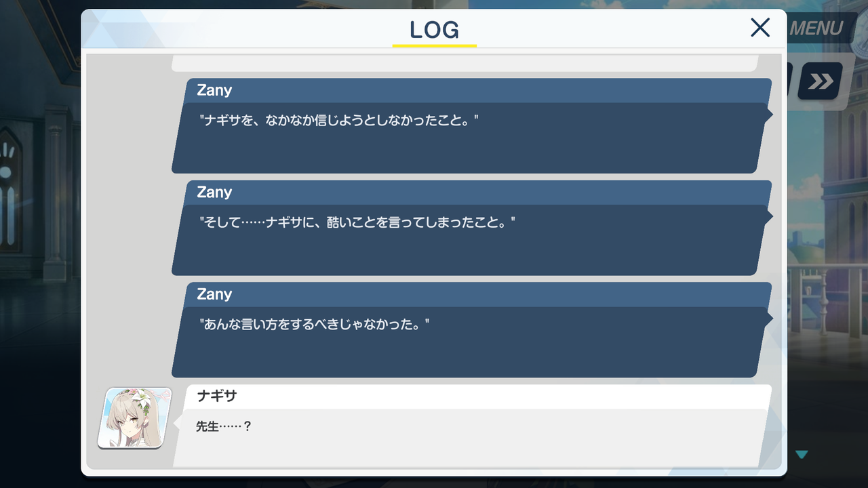Click the cyan down-arrow indicator
Image resolution: width=868 pixels, height=488 pixels.
click(x=802, y=455)
